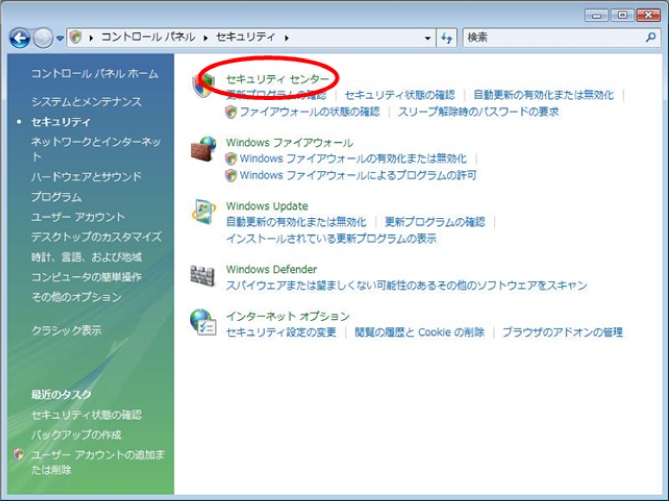Screen dimensions: 670x502
Task: Open クラシック表示 in the left pane
Action: (66, 330)
